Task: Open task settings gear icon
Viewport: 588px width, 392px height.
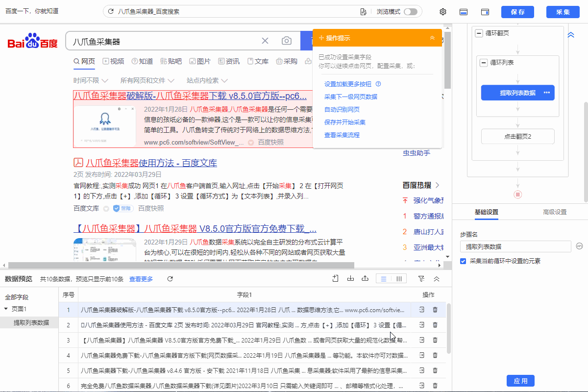Action: (443, 12)
